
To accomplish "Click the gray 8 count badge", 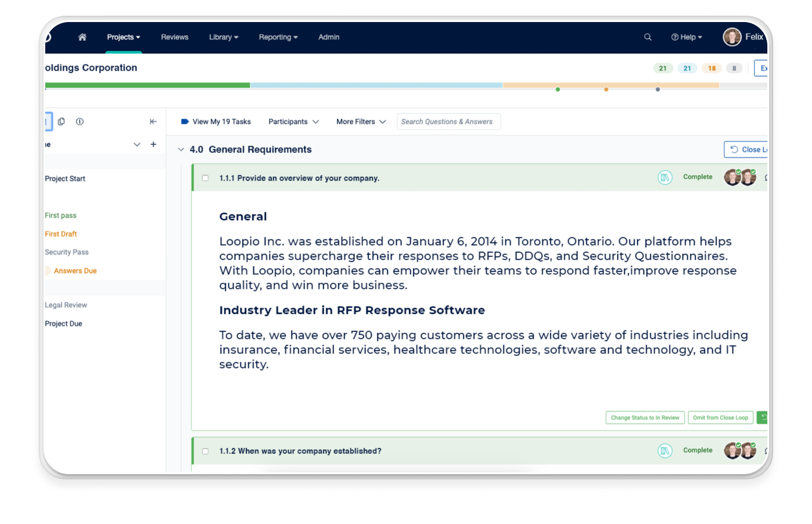I will (734, 68).
